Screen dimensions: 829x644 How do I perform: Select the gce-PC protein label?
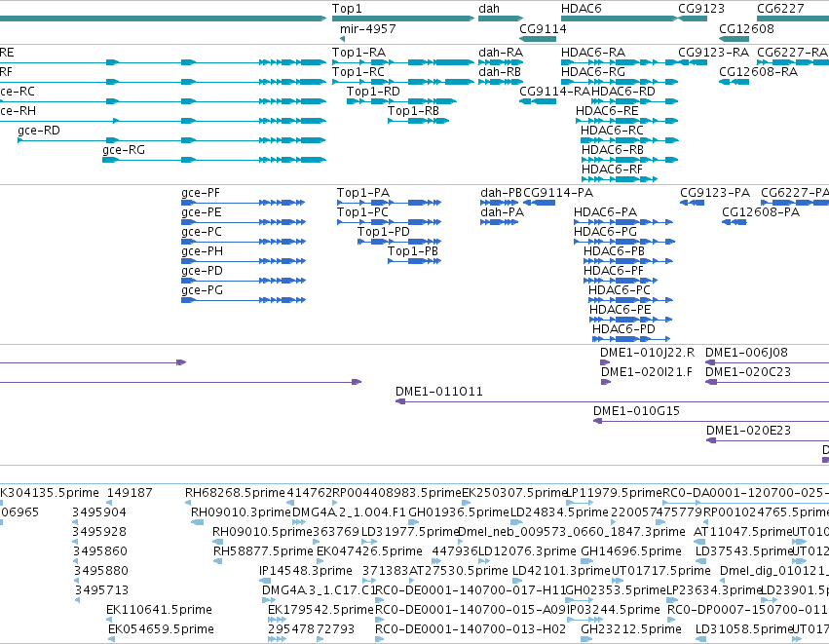pos(202,232)
